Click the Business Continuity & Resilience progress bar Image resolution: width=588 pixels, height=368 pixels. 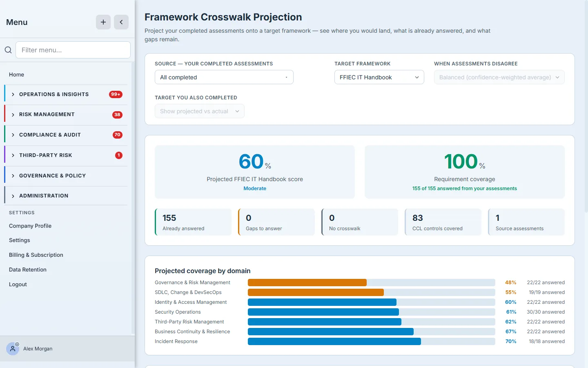pos(372,332)
